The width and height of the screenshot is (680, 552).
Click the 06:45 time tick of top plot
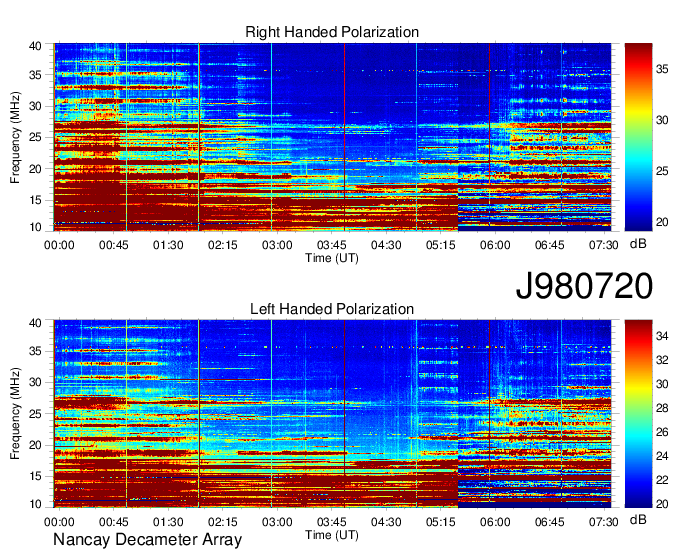pos(549,245)
